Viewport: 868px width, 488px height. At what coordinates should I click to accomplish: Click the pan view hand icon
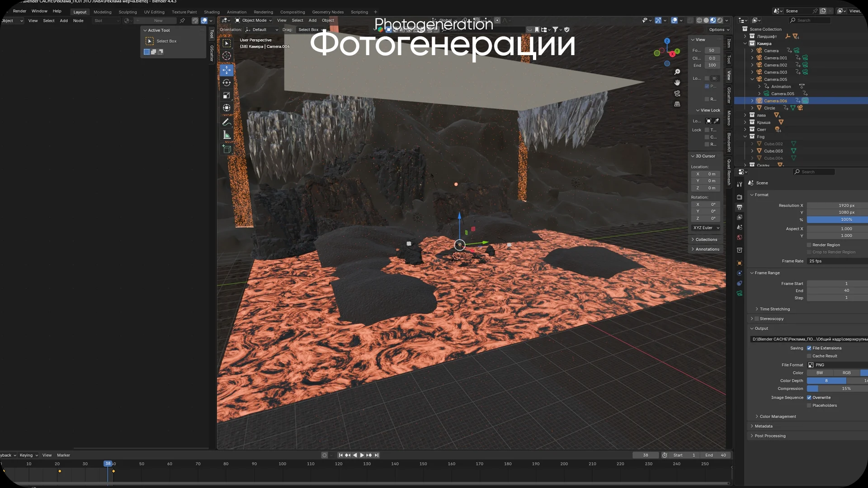click(x=677, y=83)
